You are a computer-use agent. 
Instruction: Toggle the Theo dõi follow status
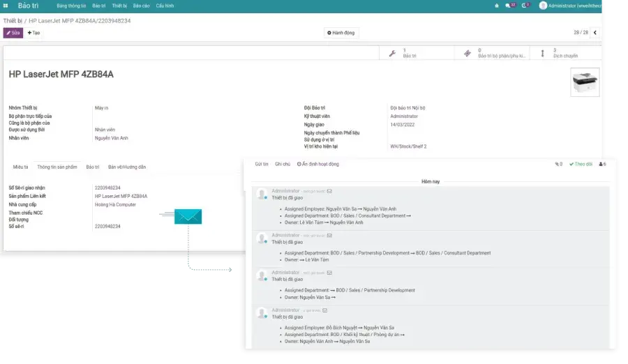click(x=581, y=164)
